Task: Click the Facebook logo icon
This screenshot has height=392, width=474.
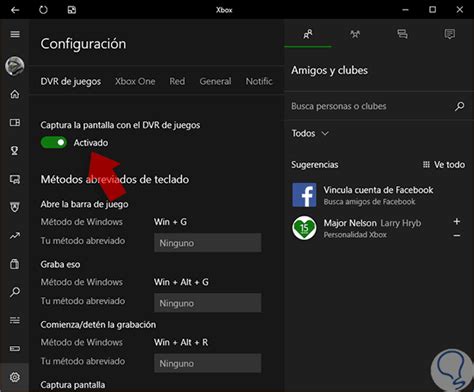Action: 304,195
